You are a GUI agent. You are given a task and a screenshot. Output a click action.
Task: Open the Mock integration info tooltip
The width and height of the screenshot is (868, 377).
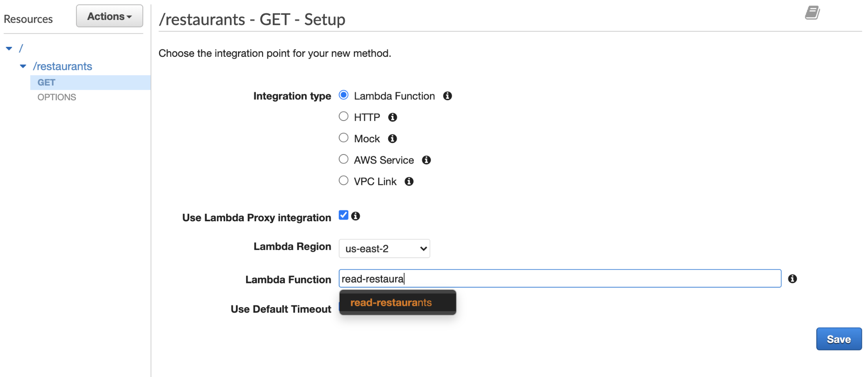[392, 138]
